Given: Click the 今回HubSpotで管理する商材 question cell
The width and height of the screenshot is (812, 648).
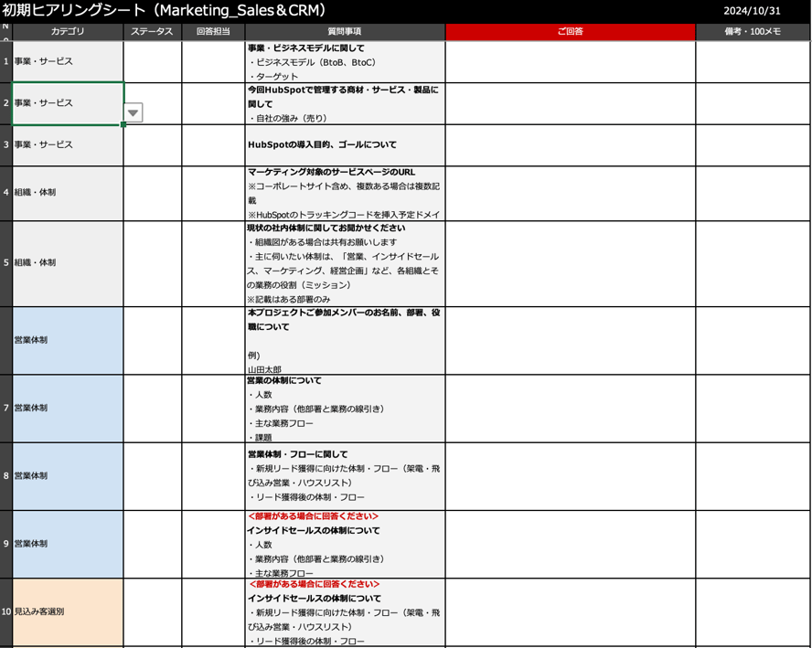Looking at the screenshot, I should coord(345,103).
